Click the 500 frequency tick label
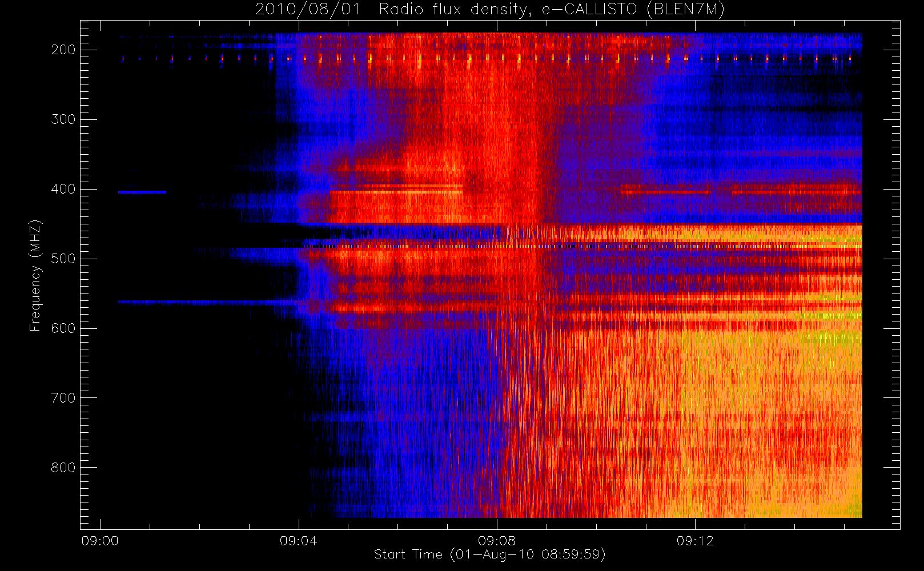924x571 pixels. coord(63,259)
